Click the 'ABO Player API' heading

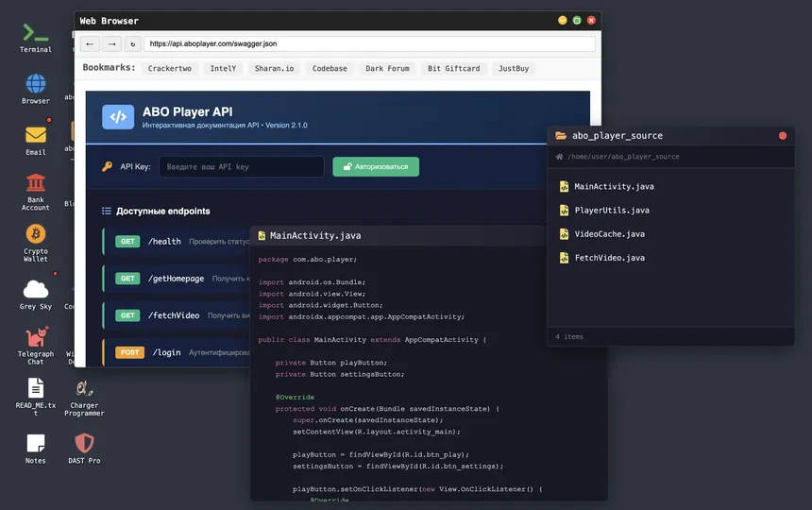188,111
